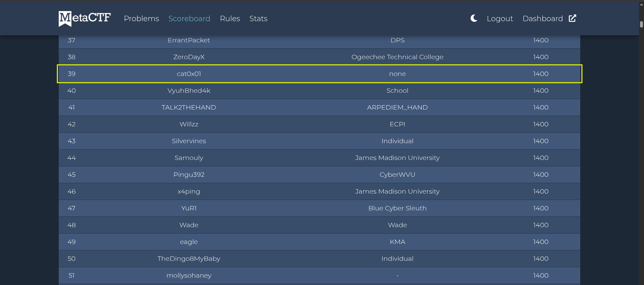Select team name Pingu392
Screen dimensions: 644x285
tap(189, 175)
